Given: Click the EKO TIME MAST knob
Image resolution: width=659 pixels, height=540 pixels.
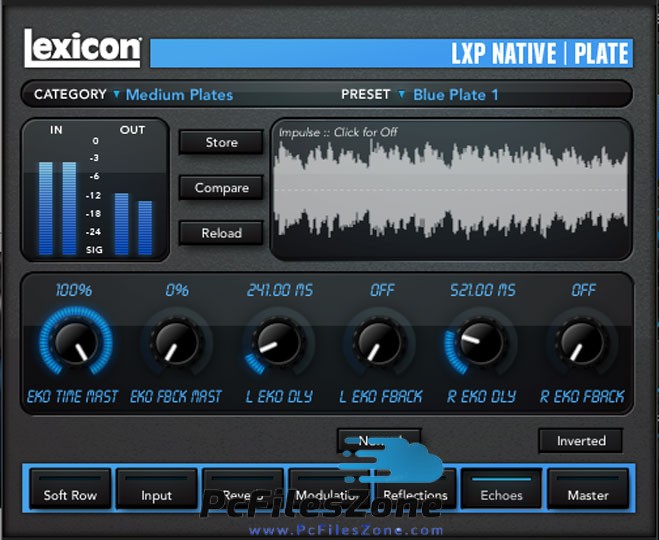Looking at the screenshot, I should click(x=73, y=343).
